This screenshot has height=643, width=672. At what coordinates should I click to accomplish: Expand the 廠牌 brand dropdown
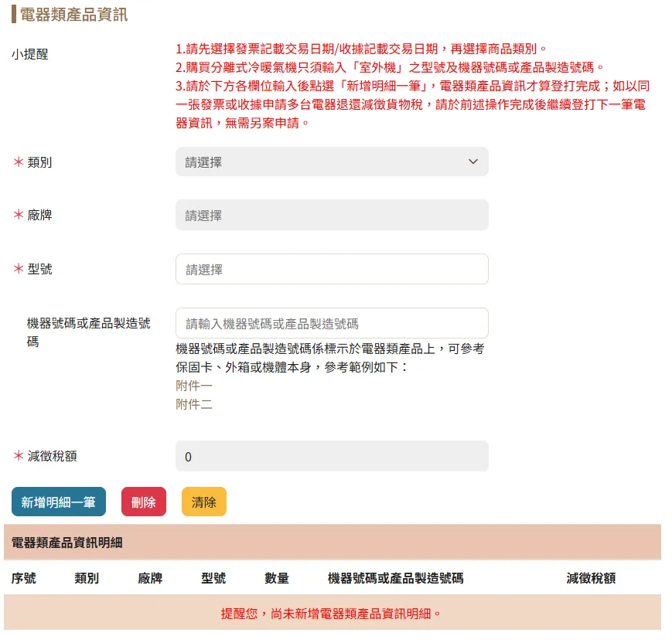point(332,215)
